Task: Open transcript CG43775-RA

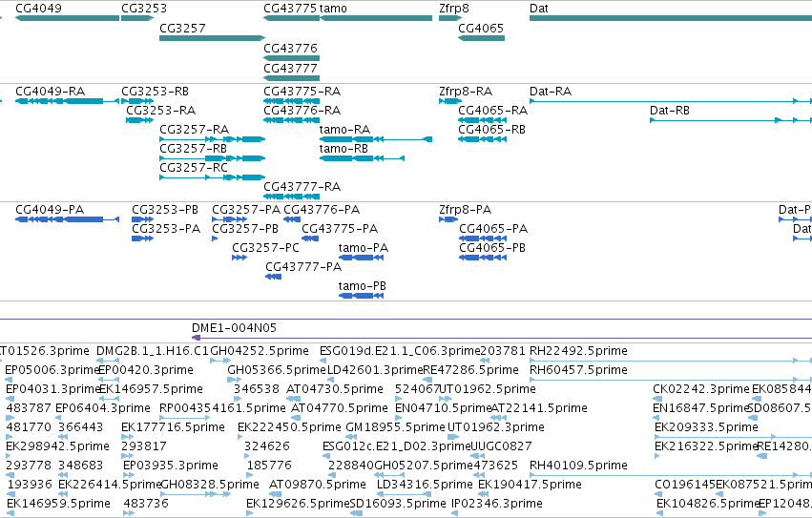Action: coord(302,92)
